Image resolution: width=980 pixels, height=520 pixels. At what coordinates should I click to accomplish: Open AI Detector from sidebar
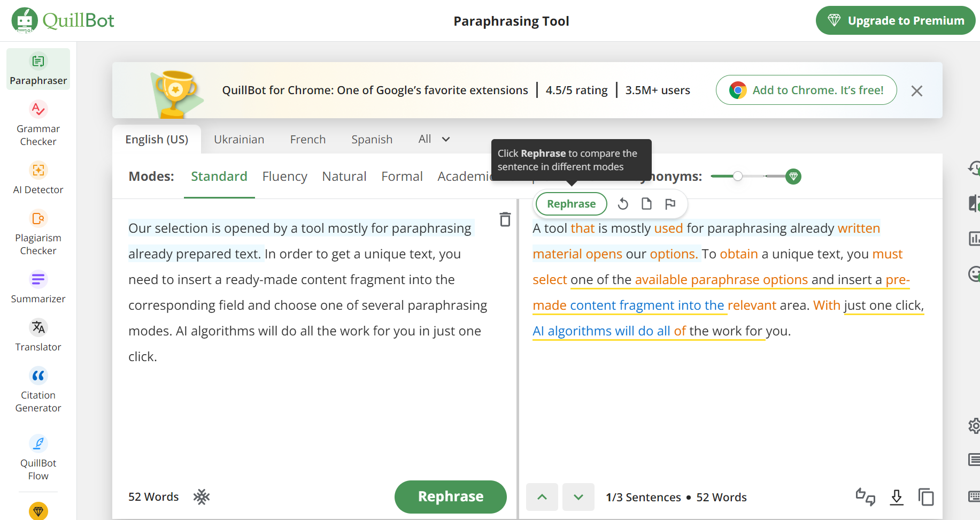(x=38, y=178)
